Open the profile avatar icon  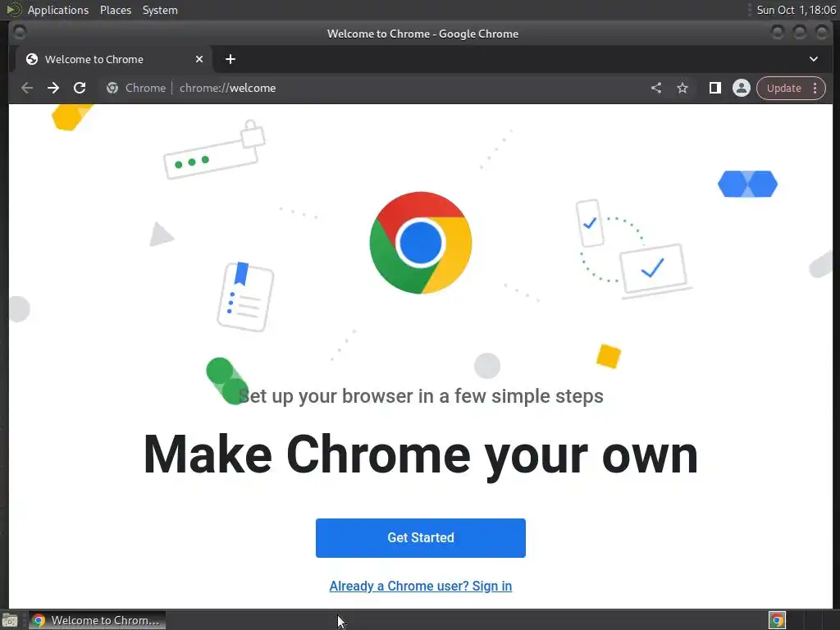pyautogui.click(x=742, y=88)
